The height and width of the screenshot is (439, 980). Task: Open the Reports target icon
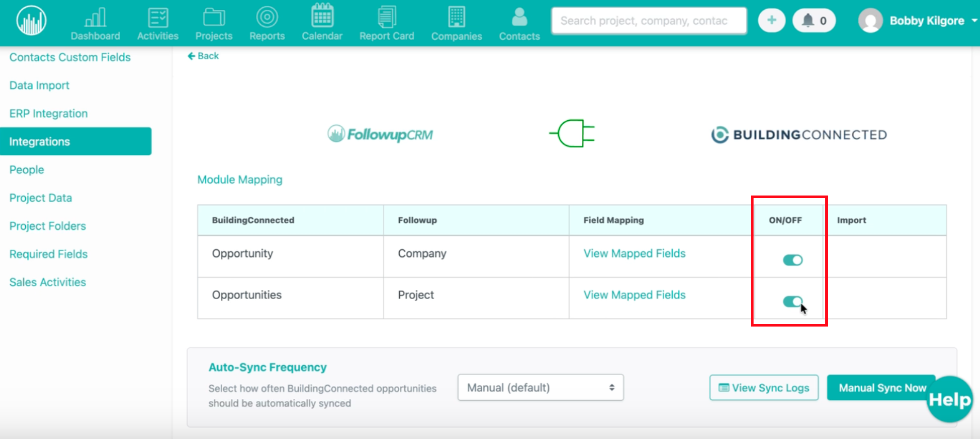pos(267,17)
